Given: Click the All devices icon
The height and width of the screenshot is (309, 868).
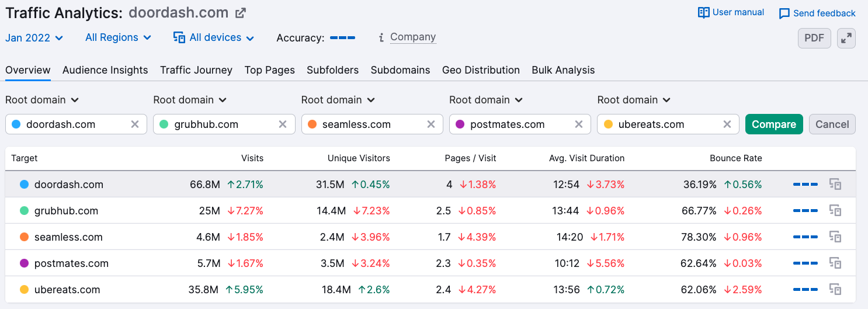Looking at the screenshot, I should coord(179,37).
